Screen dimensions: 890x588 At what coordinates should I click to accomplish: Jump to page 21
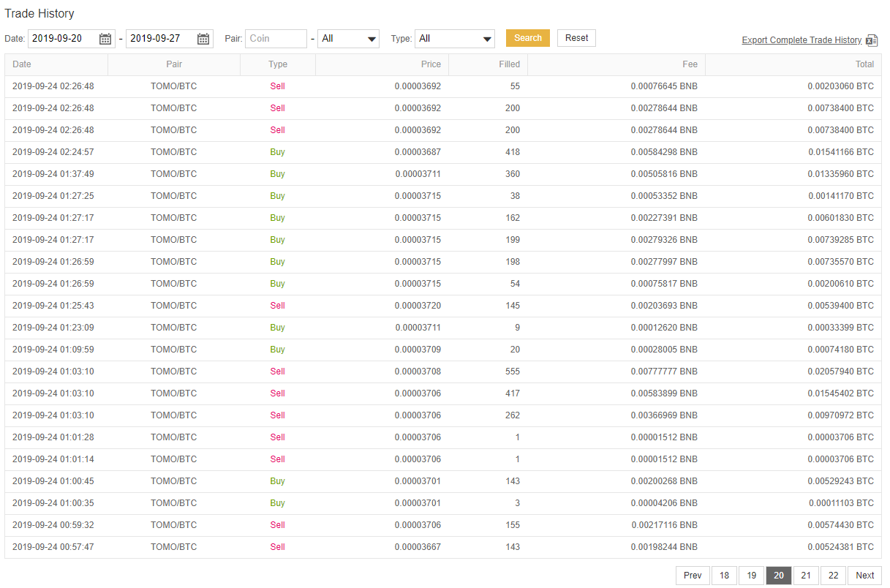click(x=806, y=576)
